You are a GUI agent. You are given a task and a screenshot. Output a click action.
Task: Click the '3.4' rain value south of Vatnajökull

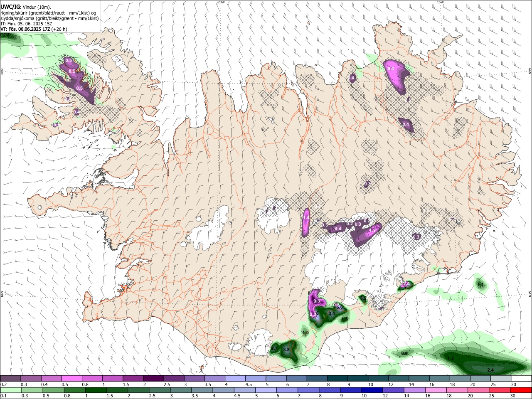tap(332, 313)
